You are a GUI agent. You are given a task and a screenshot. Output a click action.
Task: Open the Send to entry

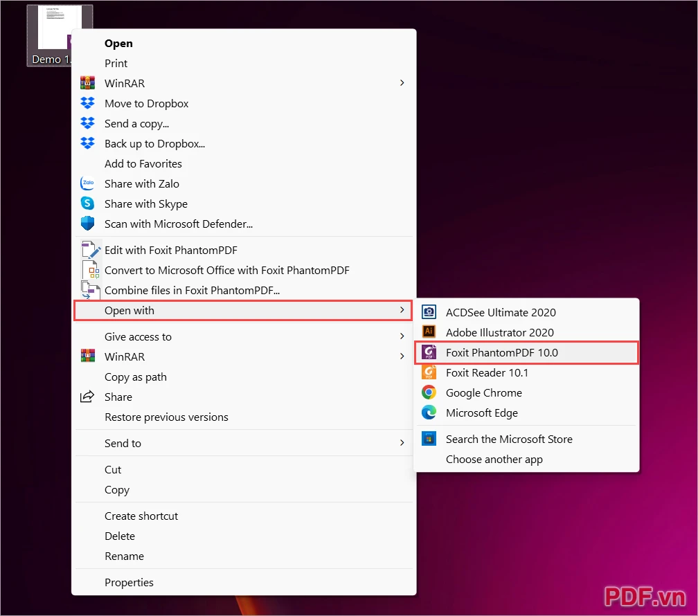pos(243,443)
